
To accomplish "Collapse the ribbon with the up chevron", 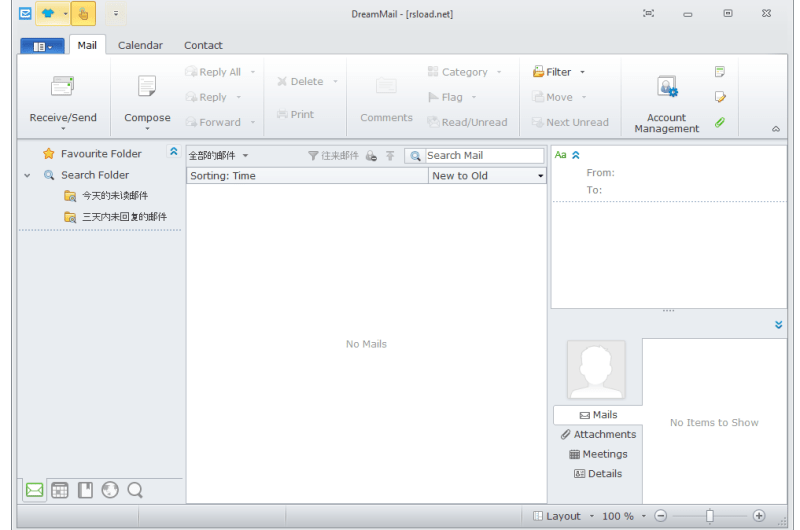I will (x=776, y=129).
